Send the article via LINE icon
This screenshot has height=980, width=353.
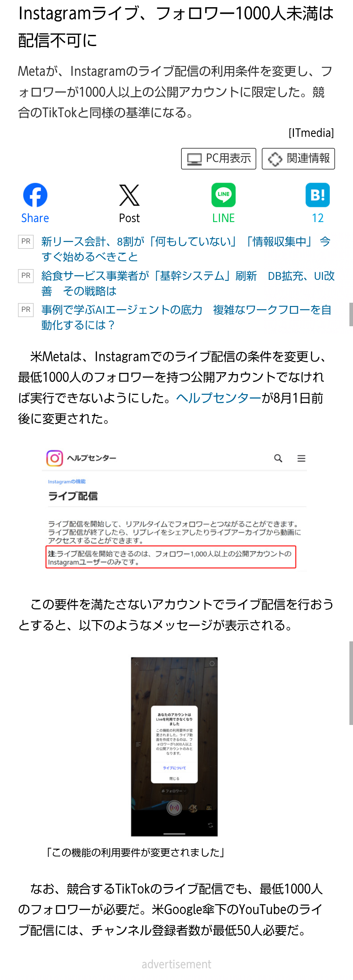224,195
